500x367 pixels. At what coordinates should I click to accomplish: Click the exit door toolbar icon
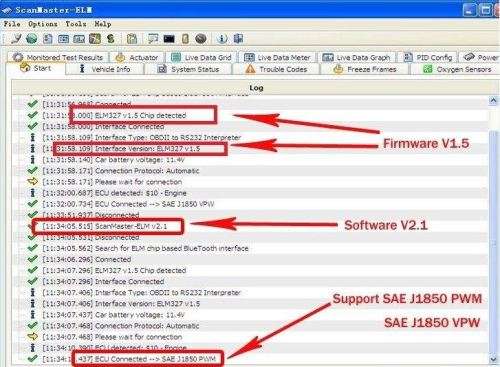[238, 39]
